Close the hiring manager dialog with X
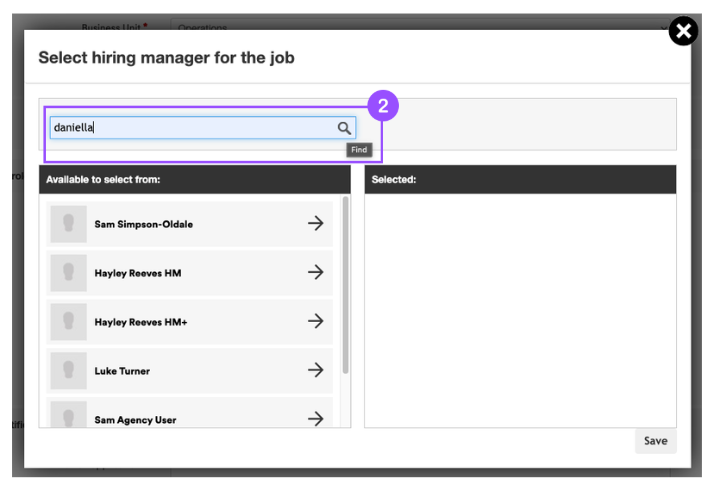715x491 pixels. 682,32
